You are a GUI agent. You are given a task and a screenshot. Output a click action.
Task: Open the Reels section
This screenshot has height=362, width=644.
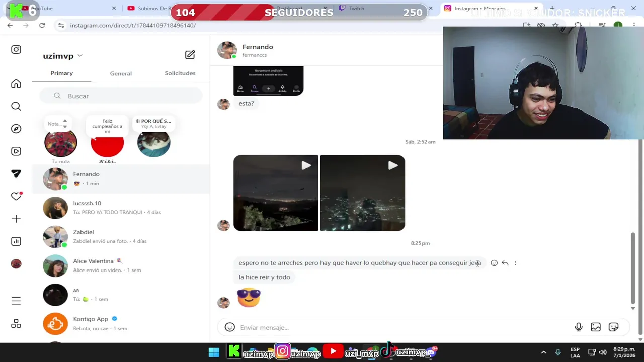coord(16,151)
